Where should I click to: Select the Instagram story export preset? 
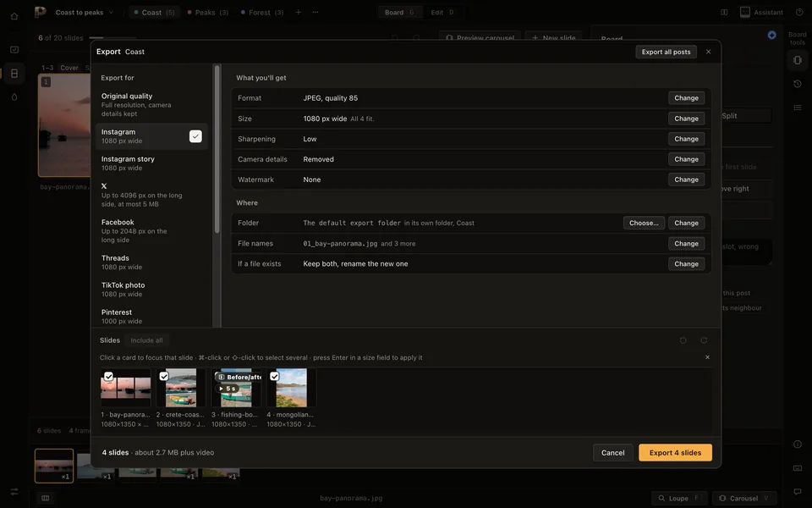point(151,163)
